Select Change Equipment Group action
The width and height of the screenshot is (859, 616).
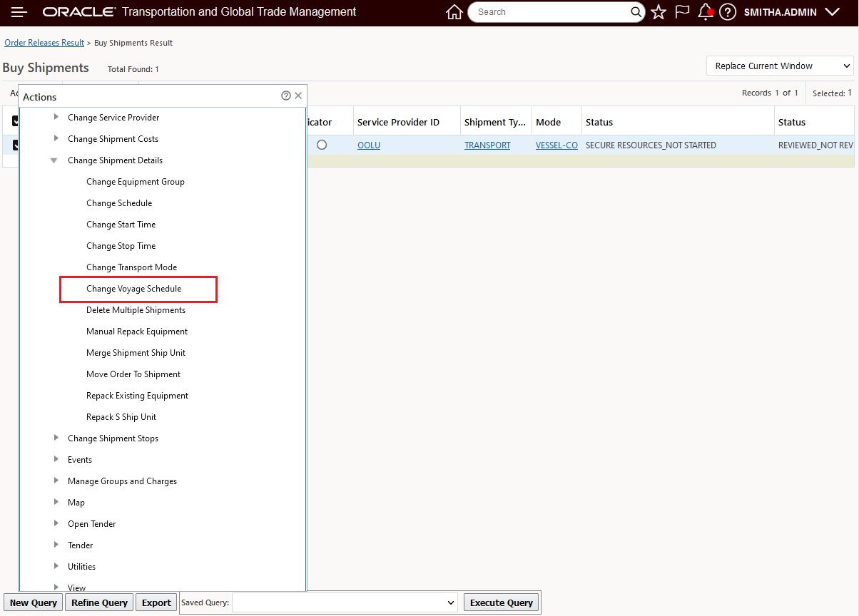click(x=136, y=182)
